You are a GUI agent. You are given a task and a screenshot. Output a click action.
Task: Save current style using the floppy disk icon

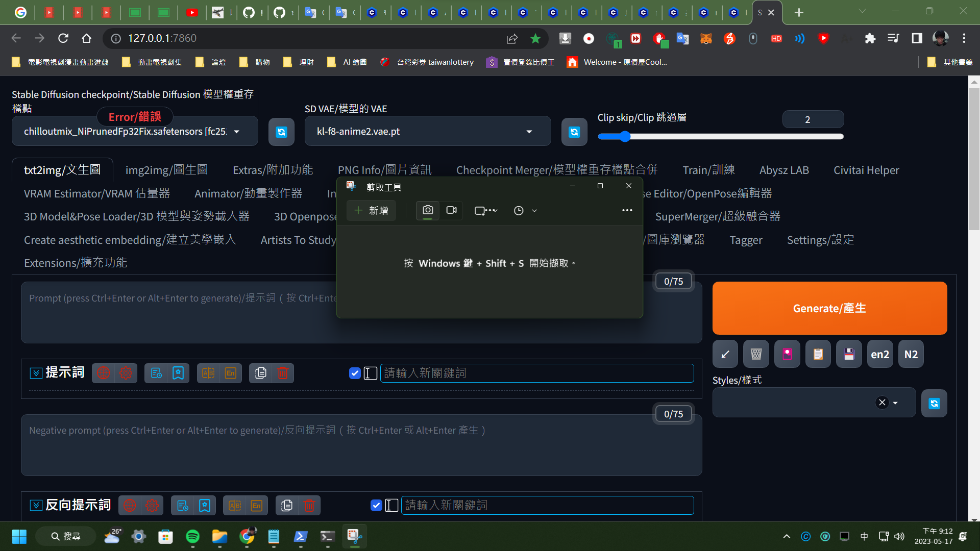point(848,354)
